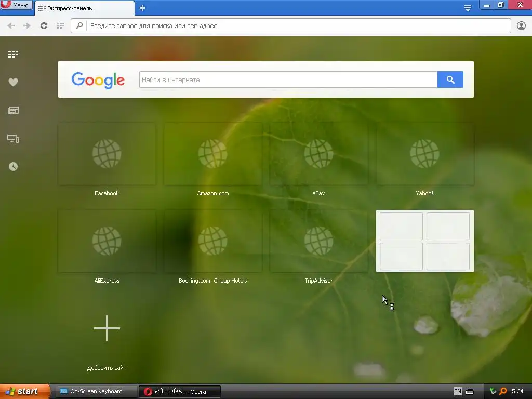This screenshot has height=399, width=532.
Task: Click the orange magnifier tray icon
Action: coord(503,391)
